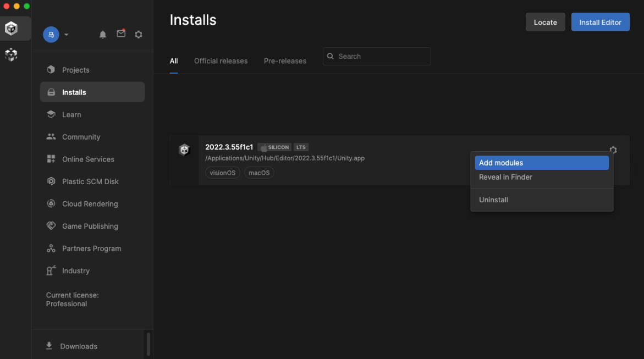The width and height of the screenshot is (644, 359).
Task: Switch to the All tab
Action: pyautogui.click(x=174, y=61)
